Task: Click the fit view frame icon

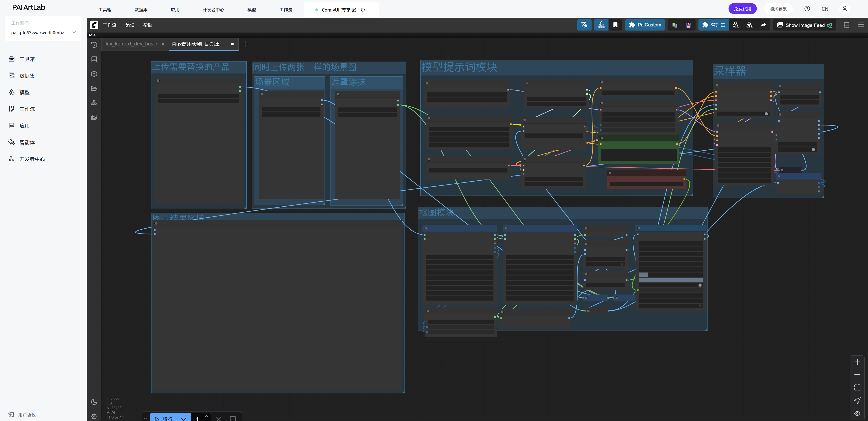Action: pos(857,387)
